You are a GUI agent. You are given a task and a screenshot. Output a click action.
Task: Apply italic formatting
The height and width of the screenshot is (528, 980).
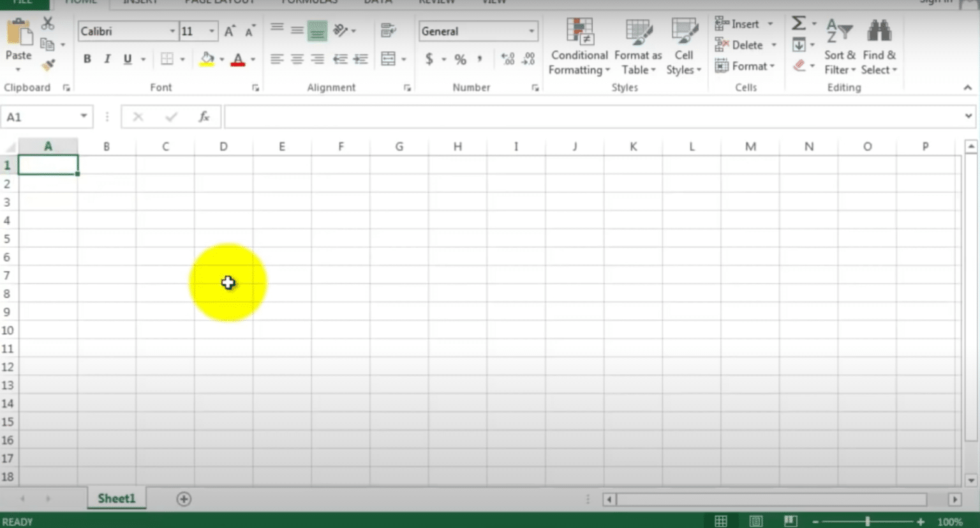coord(107,59)
